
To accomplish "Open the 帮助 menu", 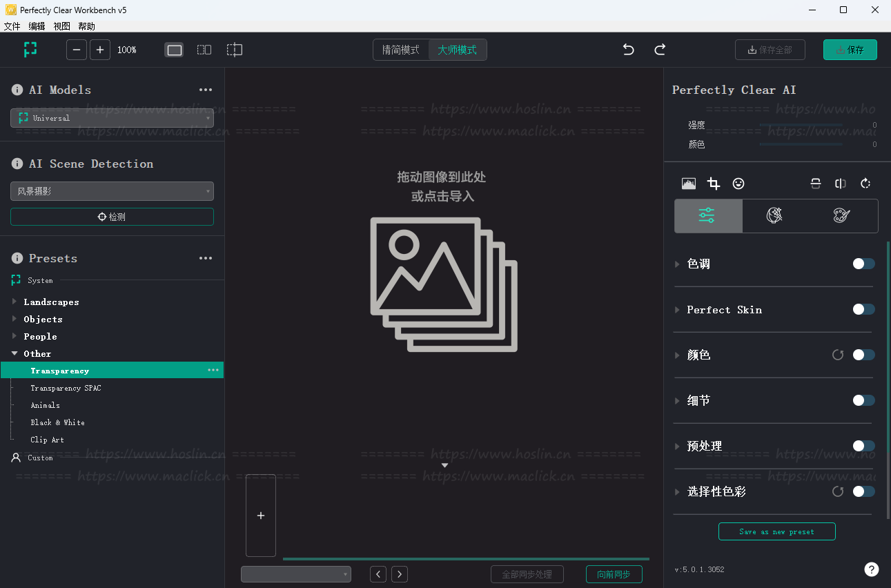I will 87,26.
